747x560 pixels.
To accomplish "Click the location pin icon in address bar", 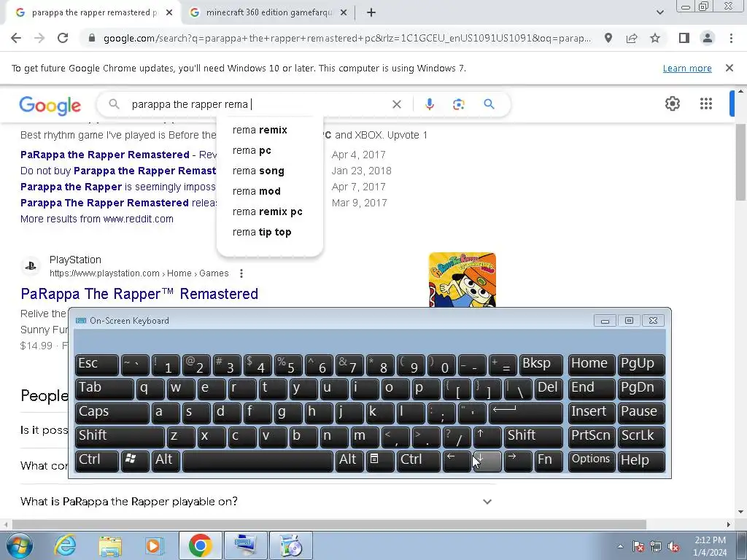I will point(608,38).
